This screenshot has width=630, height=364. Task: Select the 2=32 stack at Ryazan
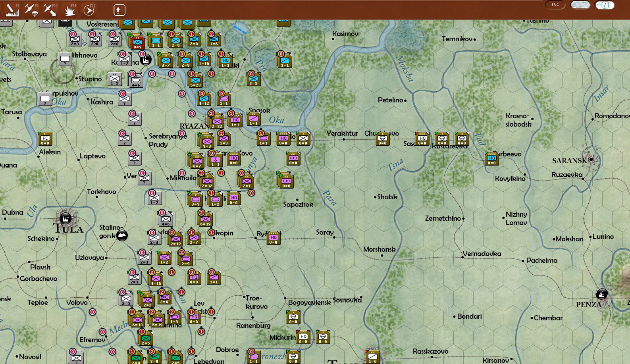217,121
